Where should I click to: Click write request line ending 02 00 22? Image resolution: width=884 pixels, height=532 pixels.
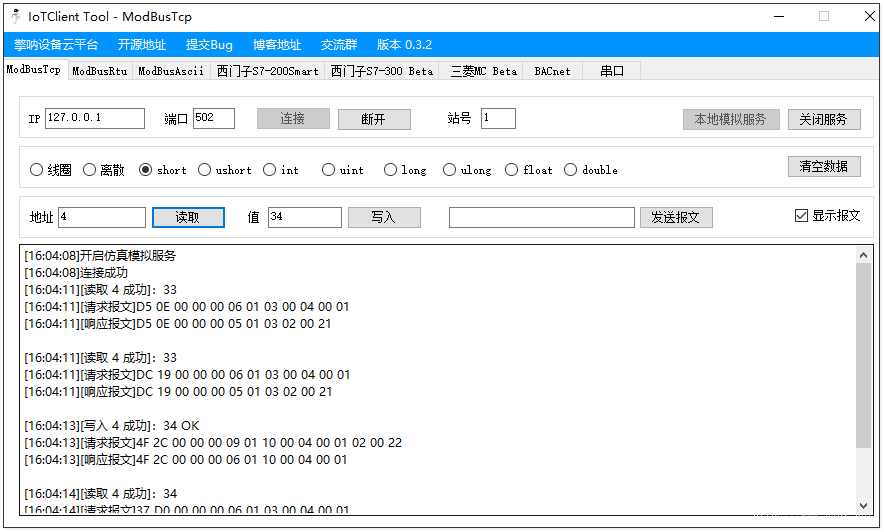pos(213,442)
